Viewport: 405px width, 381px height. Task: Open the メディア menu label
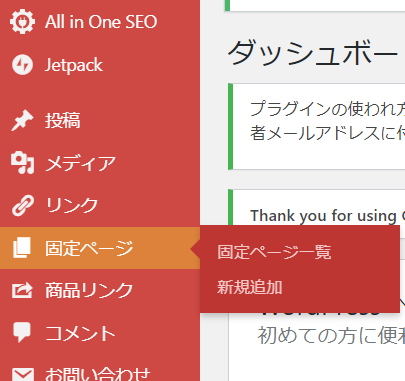click(80, 163)
